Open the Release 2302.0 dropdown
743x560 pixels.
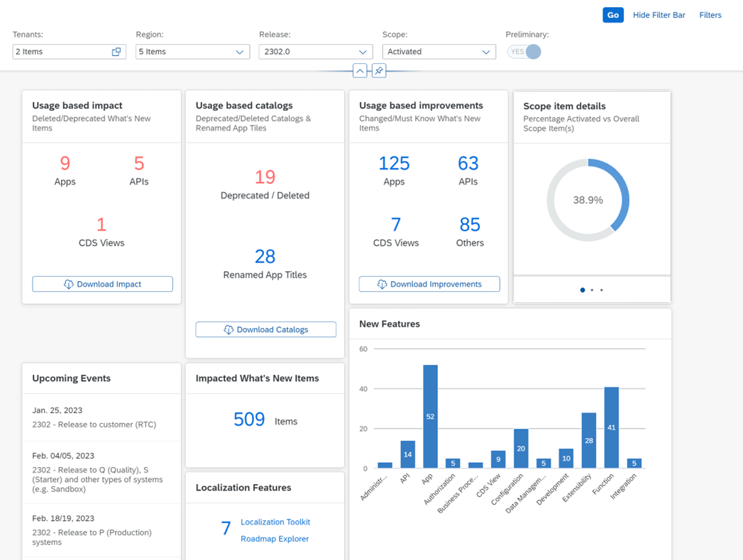[x=316, y=52]
